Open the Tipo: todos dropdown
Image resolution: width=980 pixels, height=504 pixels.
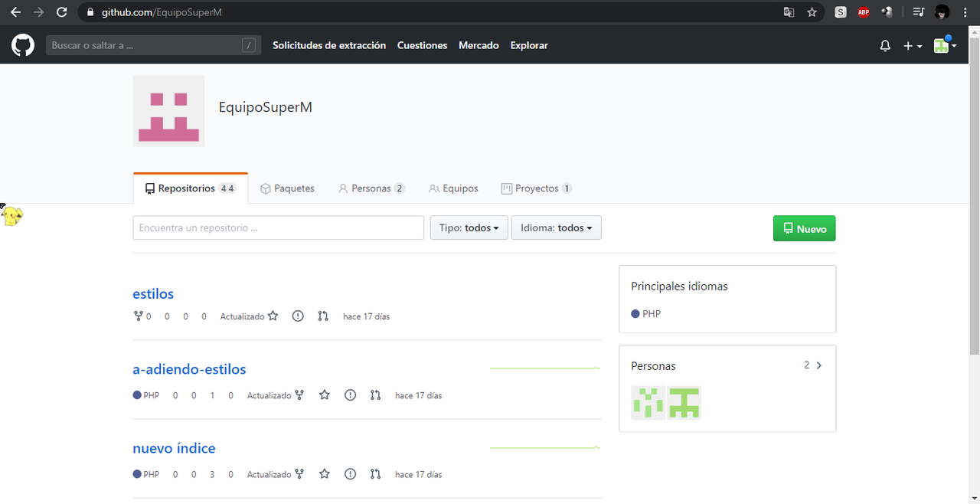click(x=469, y=227)
